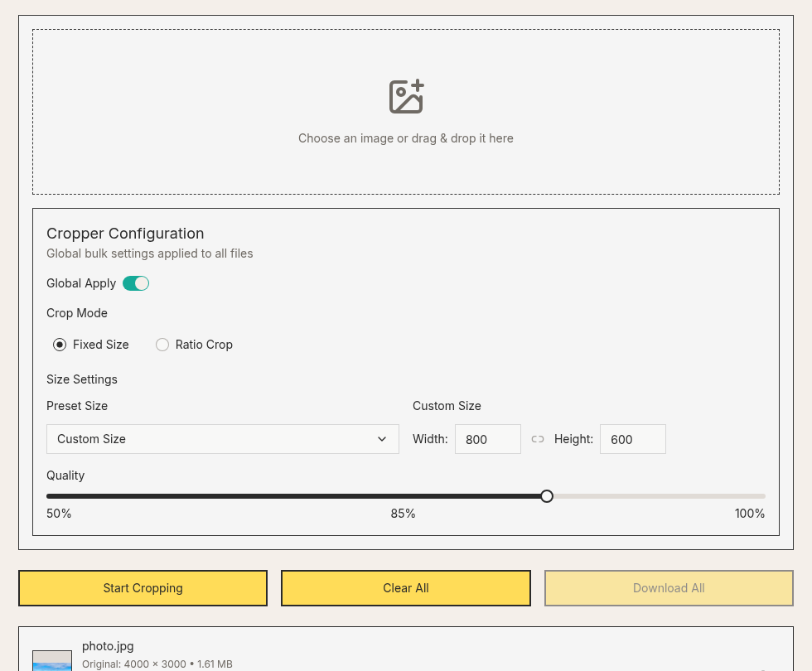812x671 pixels.
Task: Click the width-height link icon
Action: coord(538,439)
